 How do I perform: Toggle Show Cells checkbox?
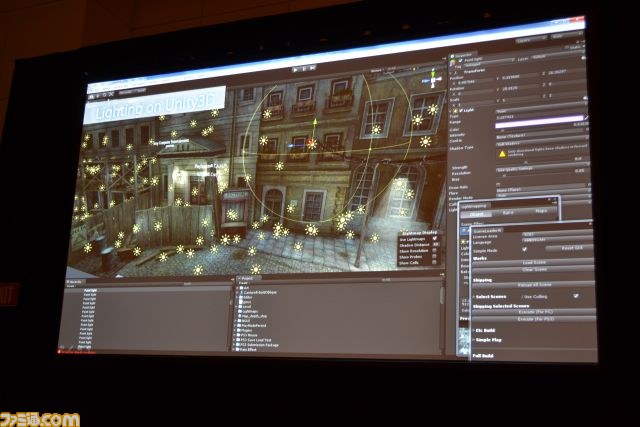pos(433,263)
